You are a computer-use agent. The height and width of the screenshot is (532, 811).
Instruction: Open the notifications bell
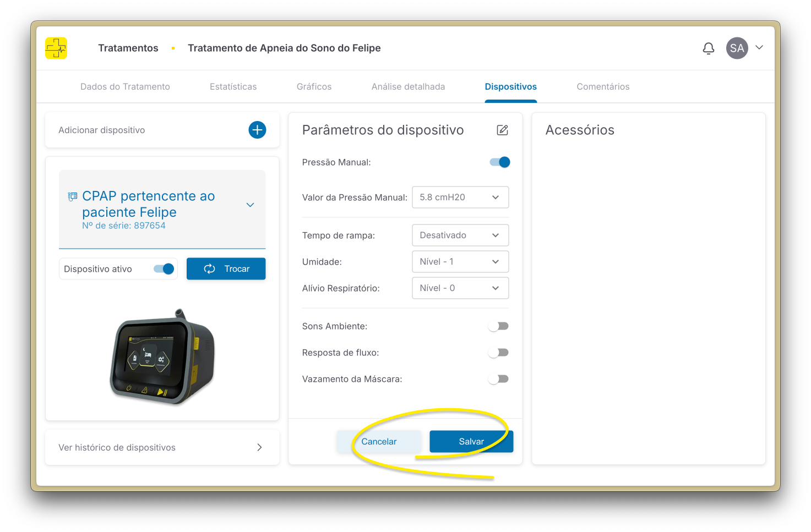coord(709,48)
